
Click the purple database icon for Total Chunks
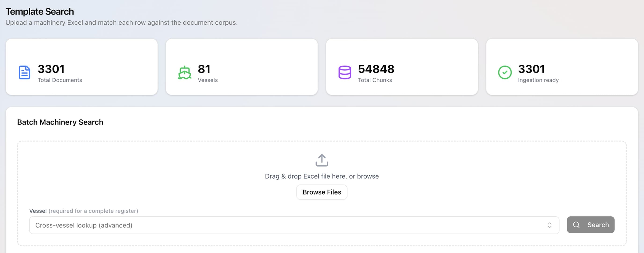tap(344, 72)
